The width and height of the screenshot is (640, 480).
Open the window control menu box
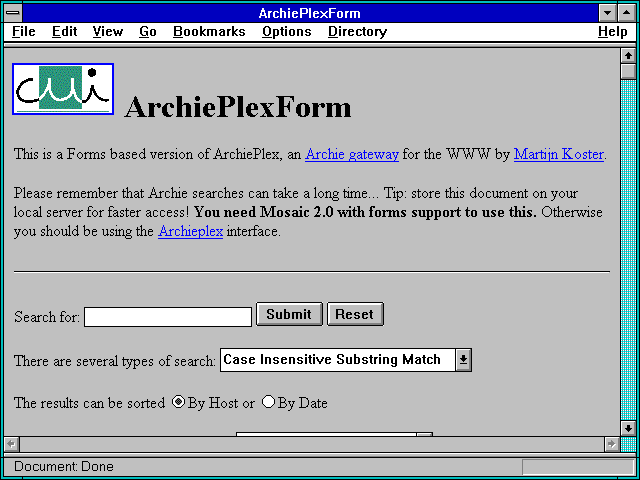[x=13, y=13]
